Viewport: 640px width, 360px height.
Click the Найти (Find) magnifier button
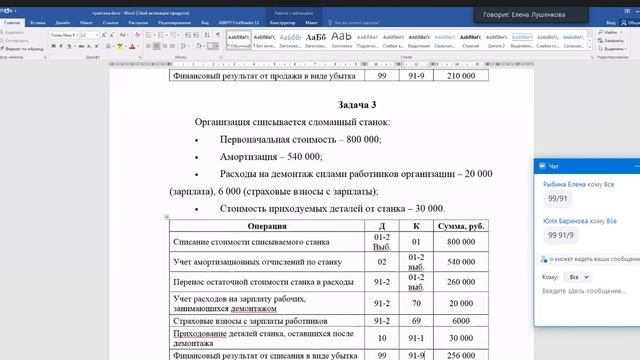pyautogui.click(x=611, y=32)
